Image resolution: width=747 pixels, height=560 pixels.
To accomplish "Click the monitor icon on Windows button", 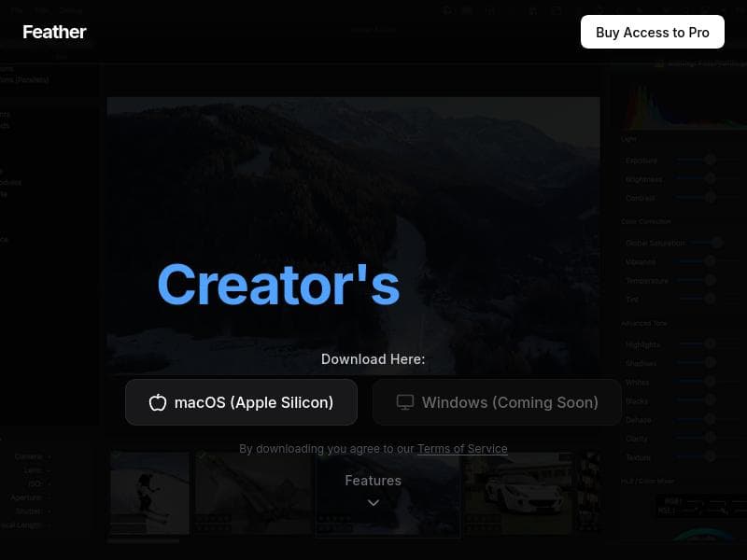I will coord(405,402).
